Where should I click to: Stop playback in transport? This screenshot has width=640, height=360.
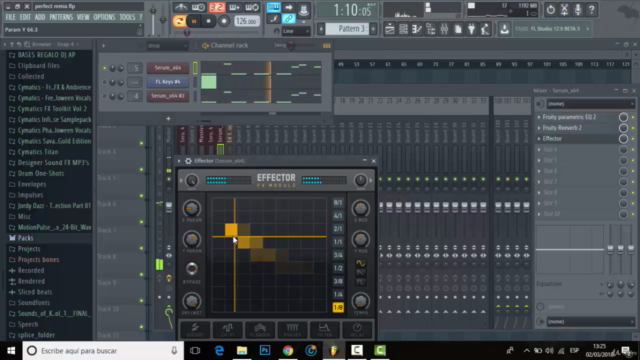(209, 21)
